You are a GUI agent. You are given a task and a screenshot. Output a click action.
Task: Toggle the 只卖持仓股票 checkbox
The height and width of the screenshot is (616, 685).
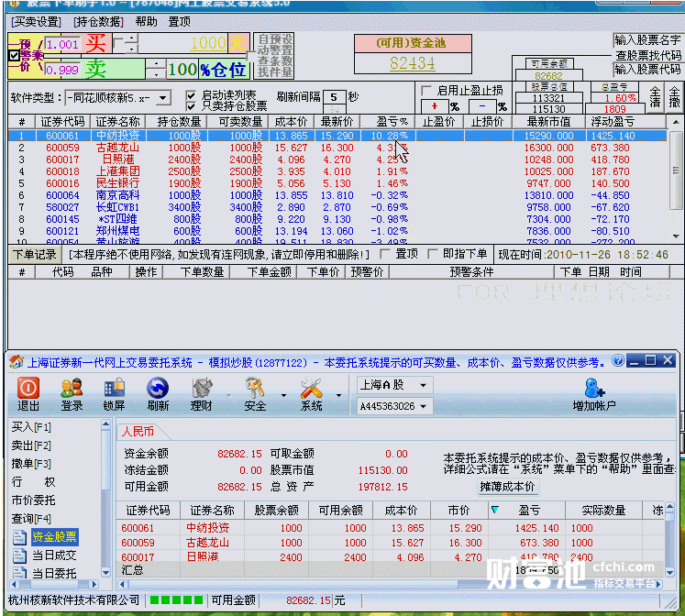(191, 105)
